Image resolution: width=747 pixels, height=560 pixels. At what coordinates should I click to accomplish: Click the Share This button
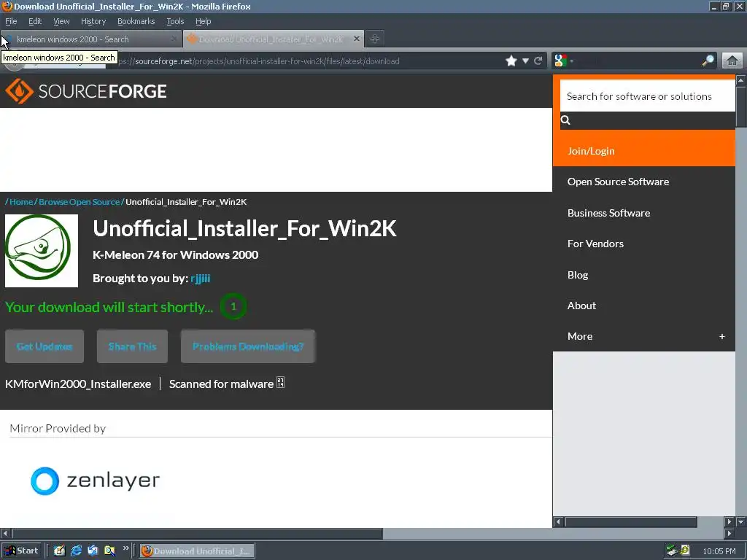point(133,346)
